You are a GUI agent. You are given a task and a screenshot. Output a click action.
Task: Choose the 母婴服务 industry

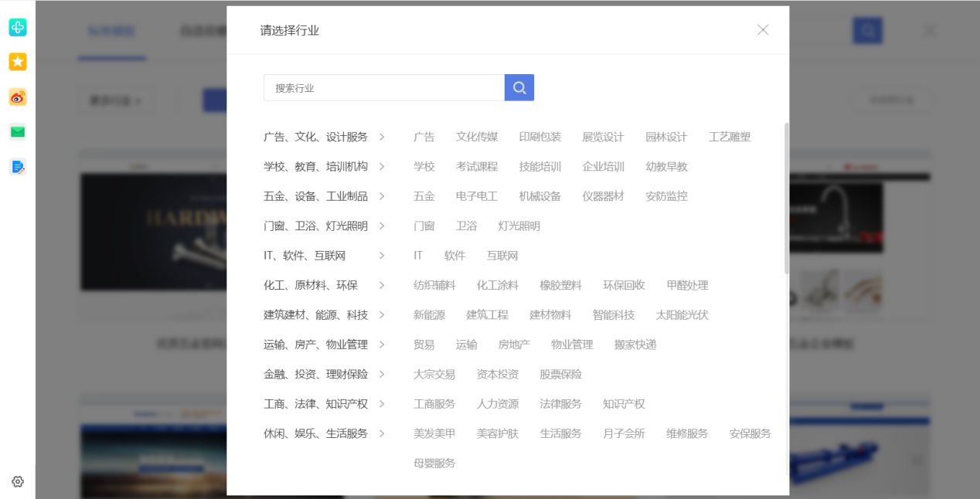(x=434, y=463)
